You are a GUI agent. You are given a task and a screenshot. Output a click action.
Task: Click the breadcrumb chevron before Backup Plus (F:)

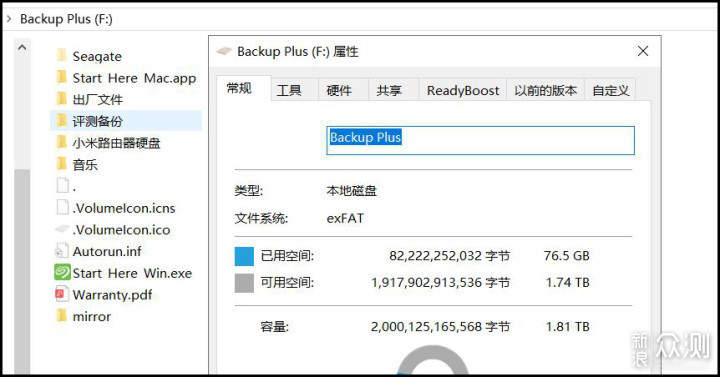coord(9,18)
